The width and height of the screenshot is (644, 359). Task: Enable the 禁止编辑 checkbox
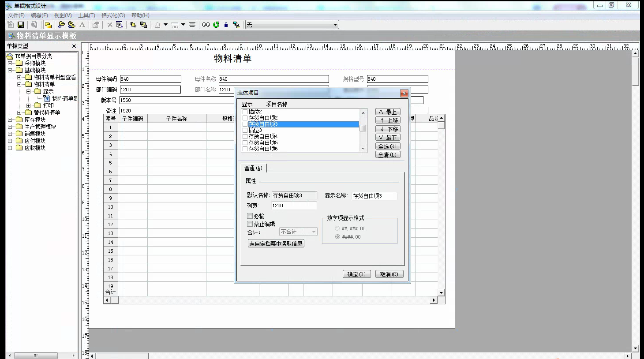click(250, 224)
